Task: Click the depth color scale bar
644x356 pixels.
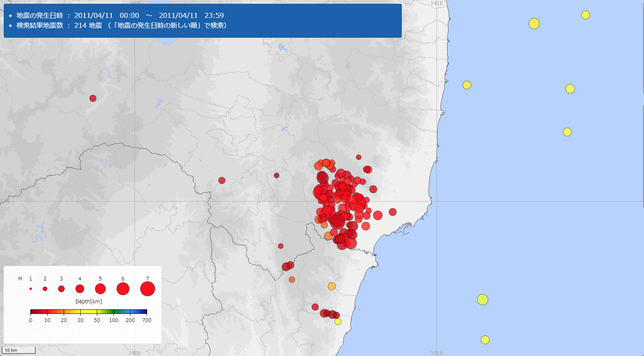Action: pos(89,312)
